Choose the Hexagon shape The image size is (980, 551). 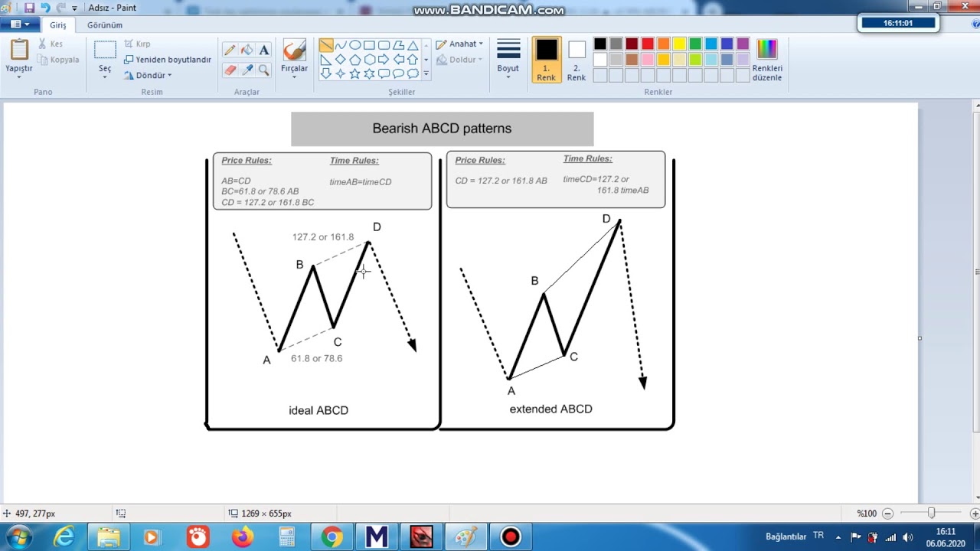click(x=369, y=60)
